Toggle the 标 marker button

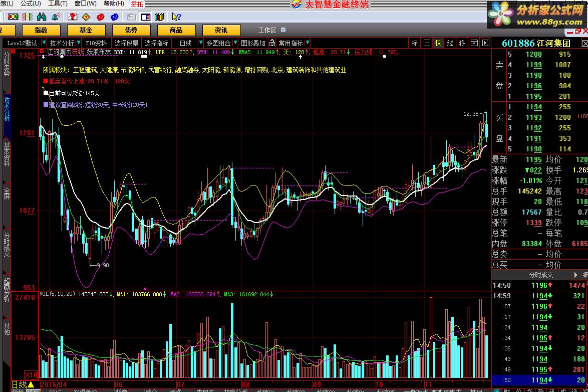pyautogui.click(x=414, y=43)
